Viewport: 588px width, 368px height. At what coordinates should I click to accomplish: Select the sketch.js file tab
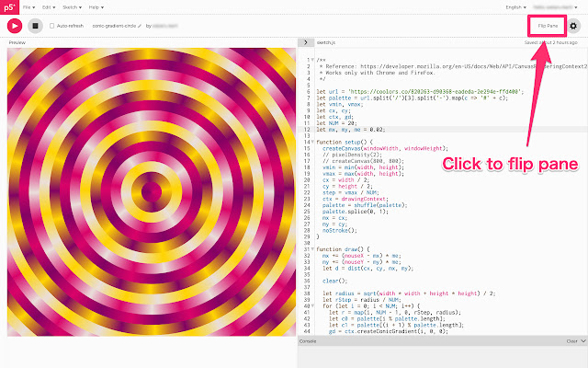(x=326, y=42)
